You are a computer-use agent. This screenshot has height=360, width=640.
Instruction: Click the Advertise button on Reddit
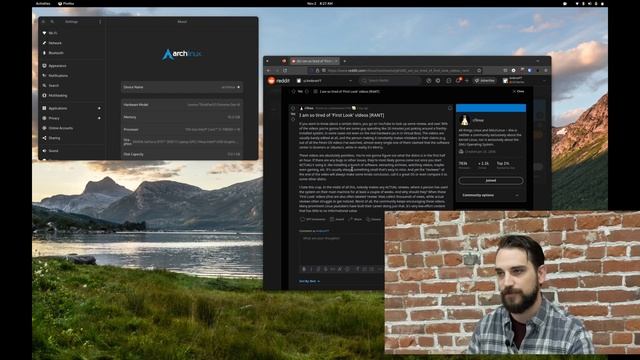pyautogui.click(x=485, y=81)
